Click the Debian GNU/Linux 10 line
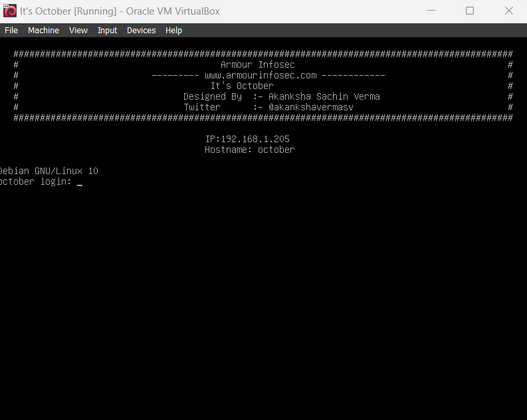 [x=49, y=171]
